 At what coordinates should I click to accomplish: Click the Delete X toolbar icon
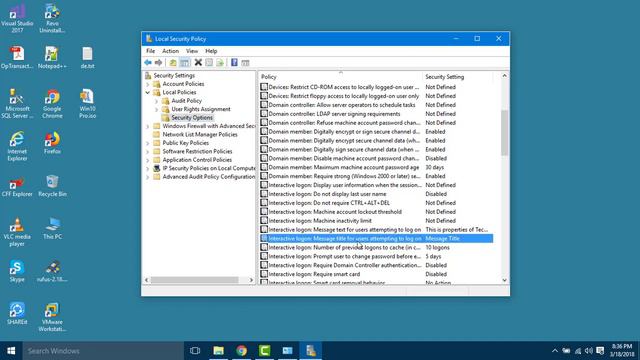198,62
